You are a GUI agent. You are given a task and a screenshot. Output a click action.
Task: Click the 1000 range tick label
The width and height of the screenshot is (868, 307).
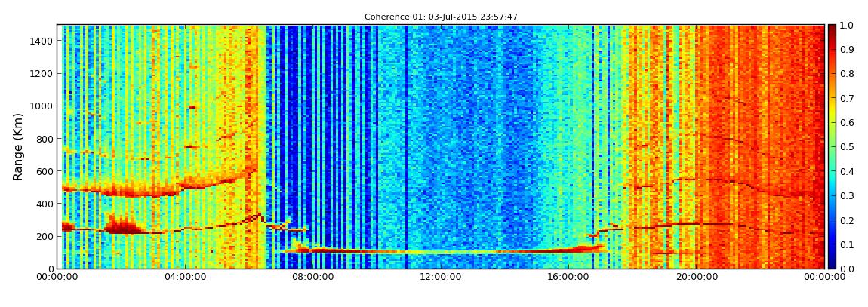click(x=42, y=106)
